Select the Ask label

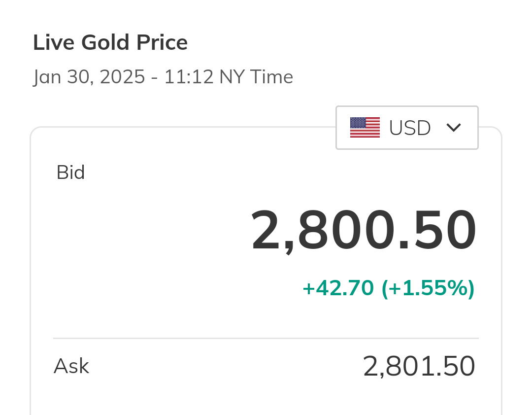click(71, 366)
